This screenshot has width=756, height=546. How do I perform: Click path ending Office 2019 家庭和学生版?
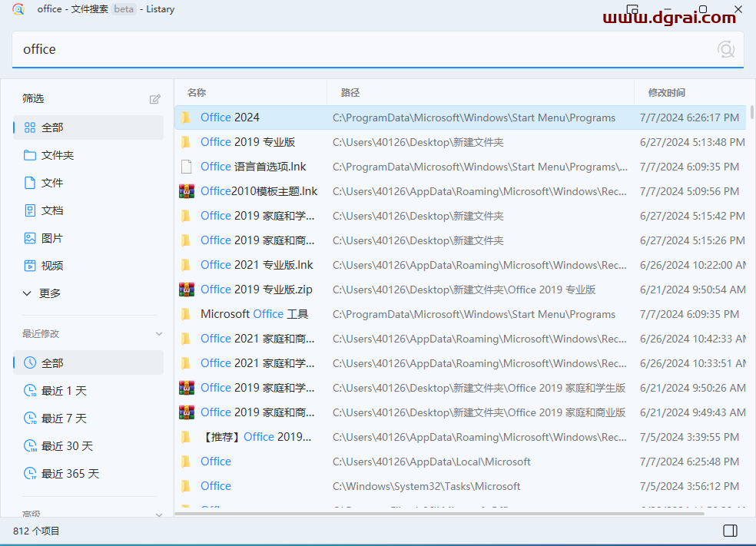(x=479, y=388)
